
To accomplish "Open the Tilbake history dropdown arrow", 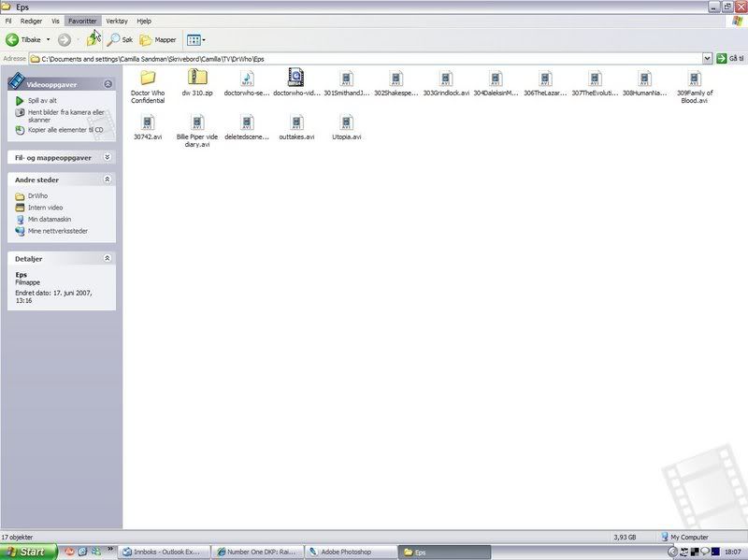I will (48, 40).
